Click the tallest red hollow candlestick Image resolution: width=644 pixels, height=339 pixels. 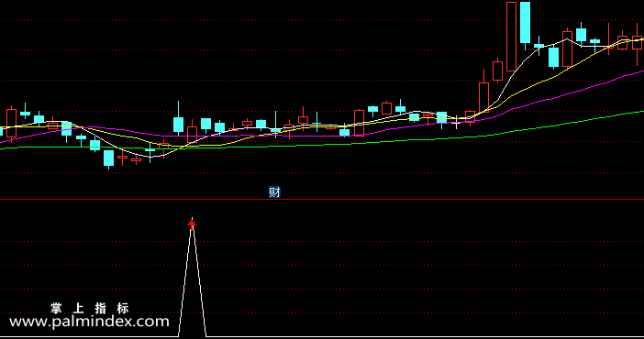(x=511, y=37)
